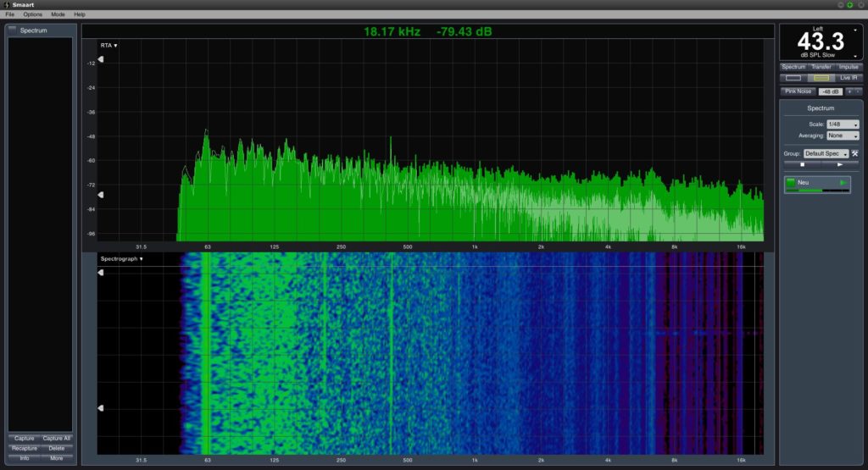Toggle the Pink Noise generator
This screenshot has height=470, width=868.
pyautogui.click(x=798, y=91)
